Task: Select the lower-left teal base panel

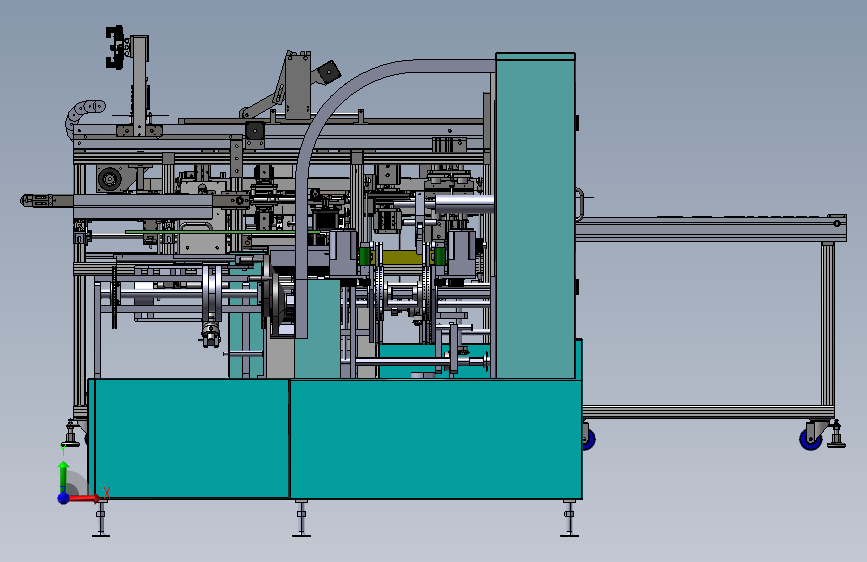Action: click(191, 438)
